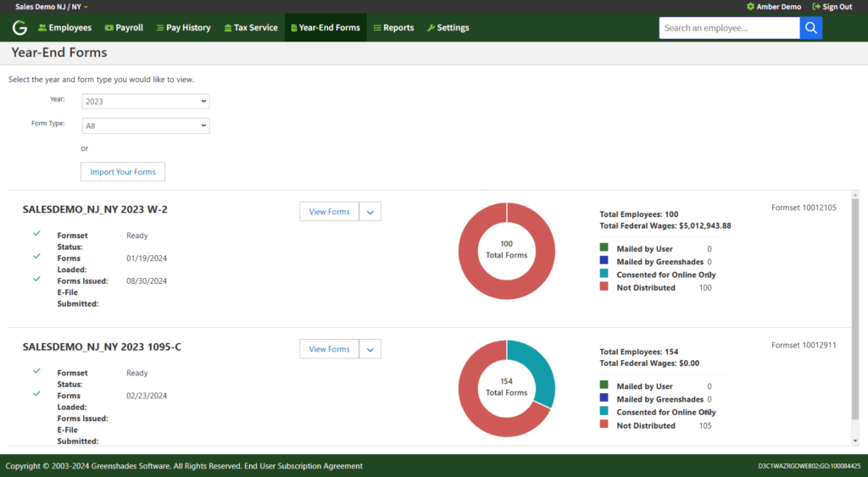Click the magnifying glass search button
The width and height of the screenshot is (868, 477).
pyautogui.click(x=810, y=28)
